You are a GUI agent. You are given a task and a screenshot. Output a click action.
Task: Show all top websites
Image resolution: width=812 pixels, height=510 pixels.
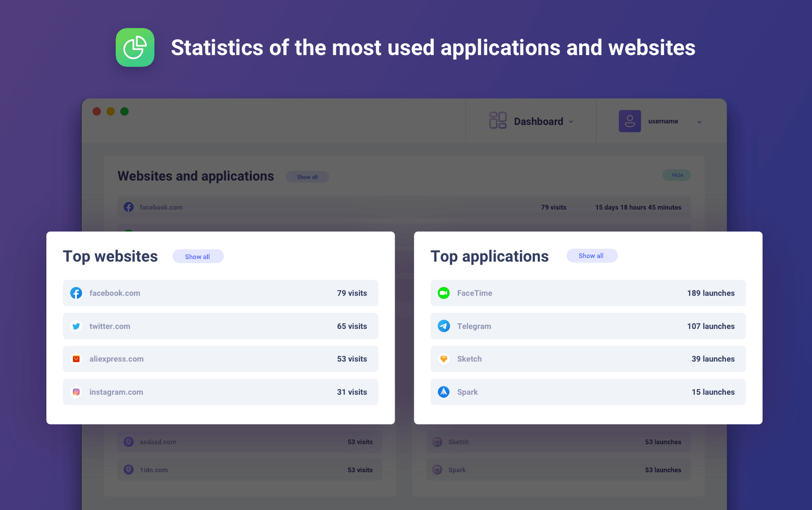(x=198, y=257)
